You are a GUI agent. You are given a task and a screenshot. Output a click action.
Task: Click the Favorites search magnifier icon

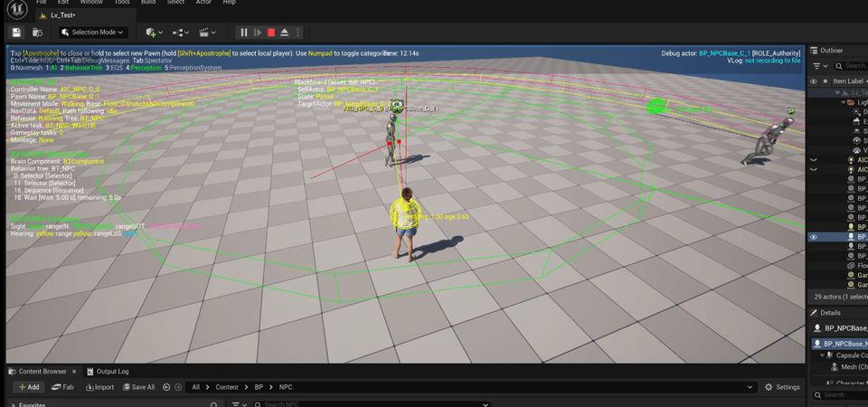point(213,405)
